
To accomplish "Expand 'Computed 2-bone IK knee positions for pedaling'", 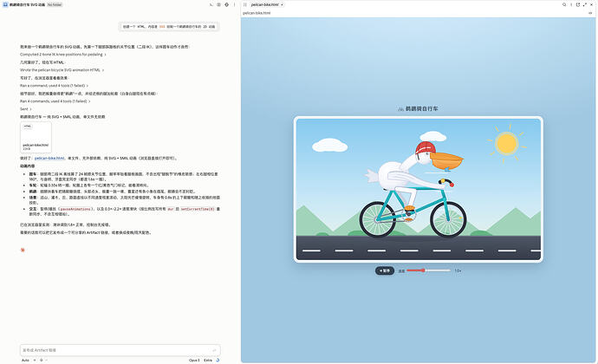I will click(63, 55).
